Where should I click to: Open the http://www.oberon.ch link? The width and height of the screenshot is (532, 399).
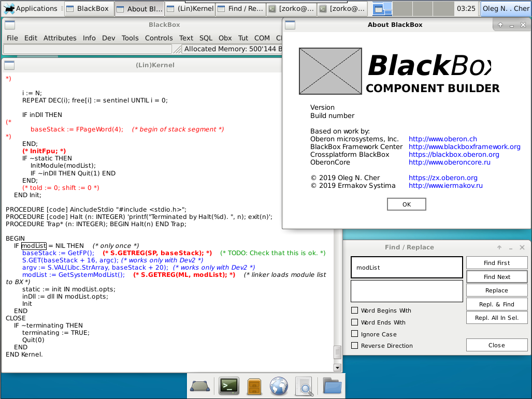pyautogui.click(x=443, y=139)
